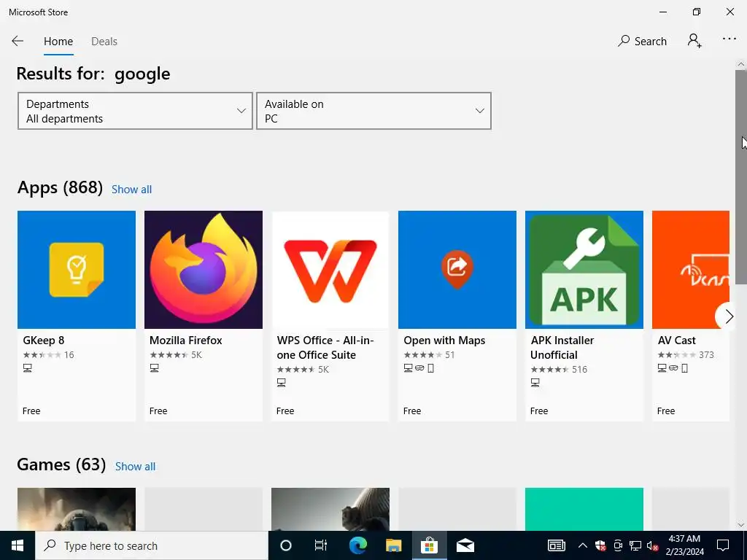Screen dimensions: 747x560
Task: Show all Games results
Action: click(x=135, y=467)
